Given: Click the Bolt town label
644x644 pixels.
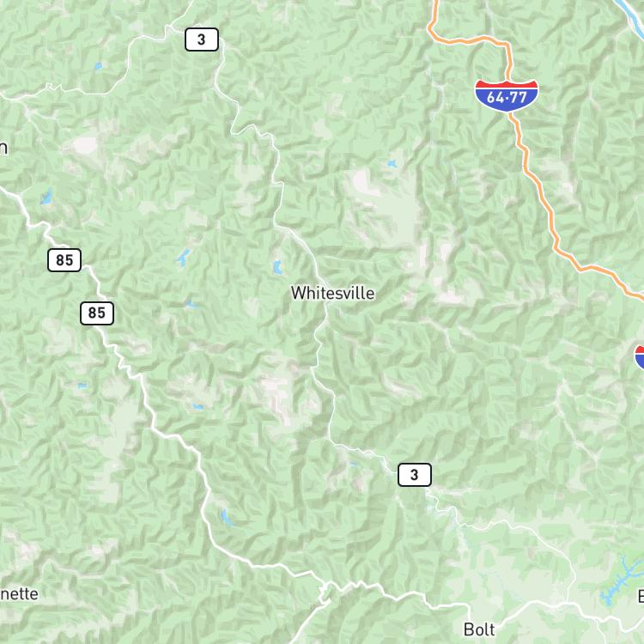Looking at the screenshot, I should pos(479,629).
